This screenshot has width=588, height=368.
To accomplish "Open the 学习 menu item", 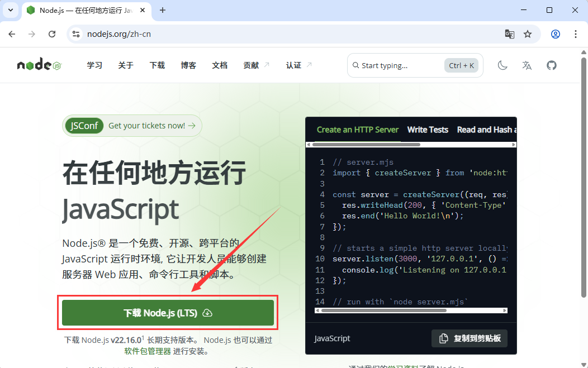I will pos(94,65).
